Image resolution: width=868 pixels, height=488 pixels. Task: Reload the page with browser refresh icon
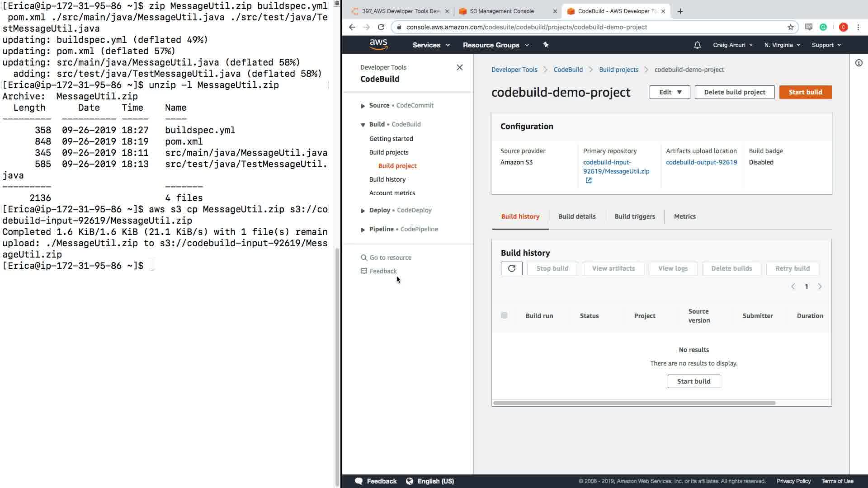(x=381, y=27)
